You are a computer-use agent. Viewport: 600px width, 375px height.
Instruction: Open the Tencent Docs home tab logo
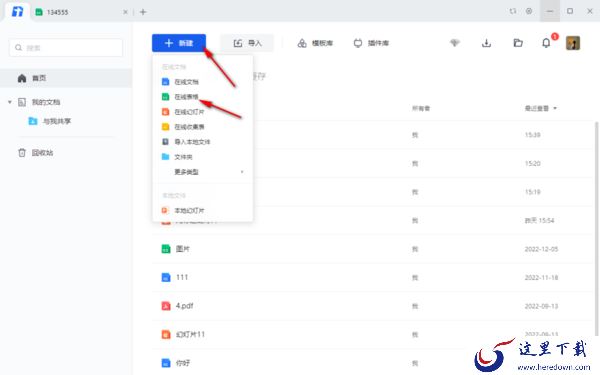tap(17, 11)
